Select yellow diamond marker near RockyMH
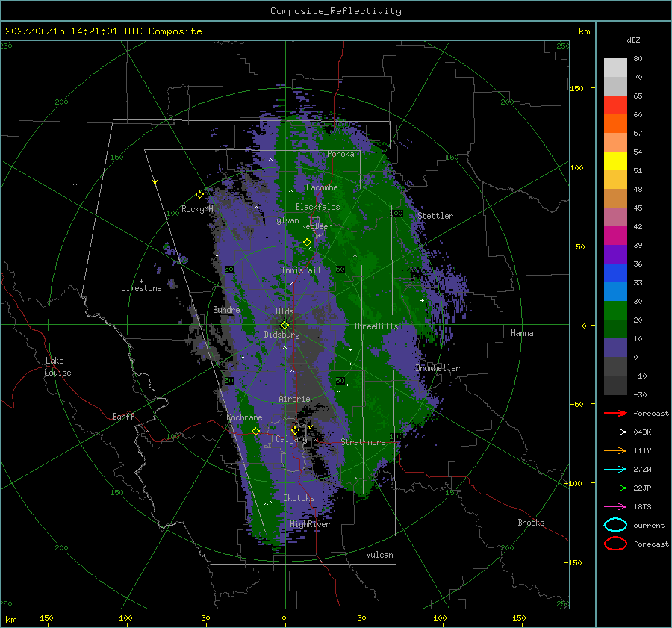Screen dimensions: 672x628 [199, 195]
